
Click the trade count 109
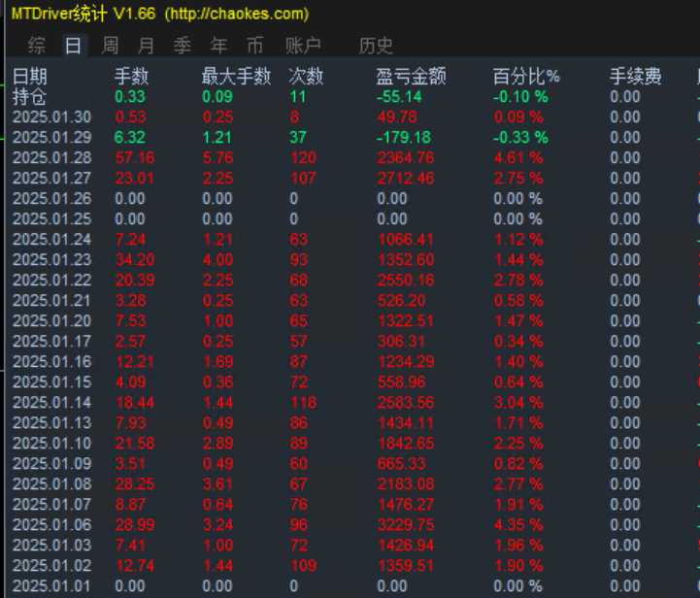coord(304,565)
